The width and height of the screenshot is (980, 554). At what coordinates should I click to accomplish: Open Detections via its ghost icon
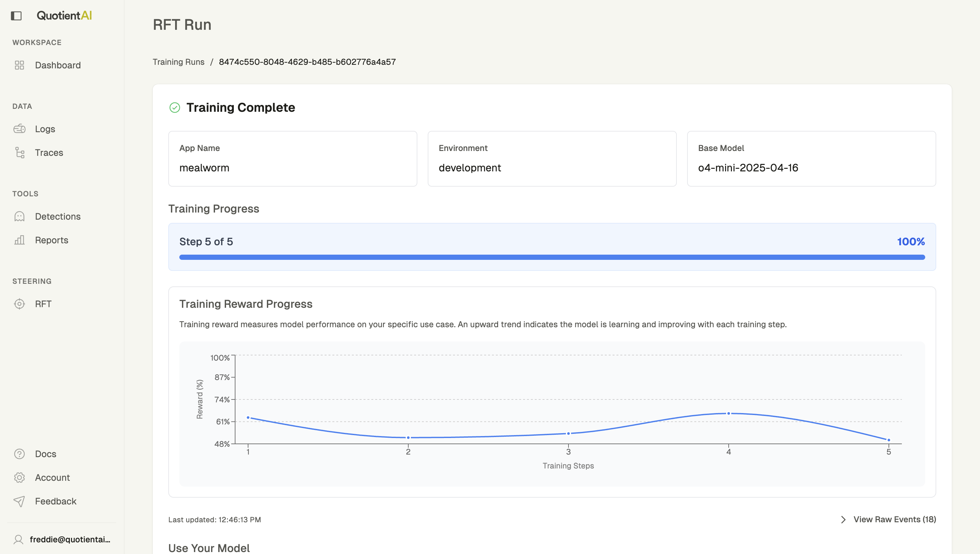(19, 216)
